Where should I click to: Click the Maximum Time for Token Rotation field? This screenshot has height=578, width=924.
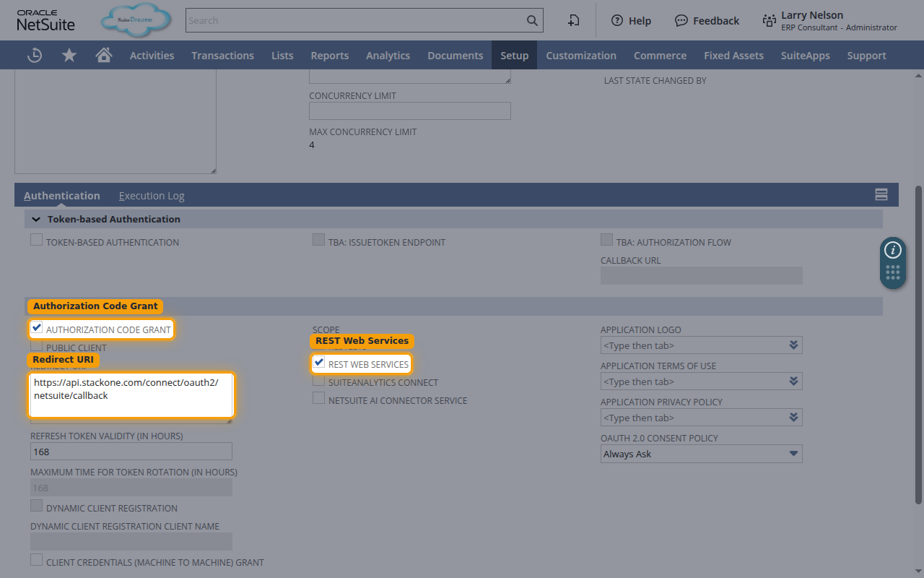[131, 488]
